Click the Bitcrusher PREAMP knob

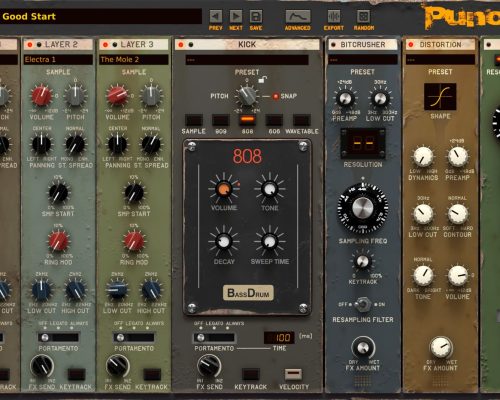pyautogui.click(x=345, y=99)
